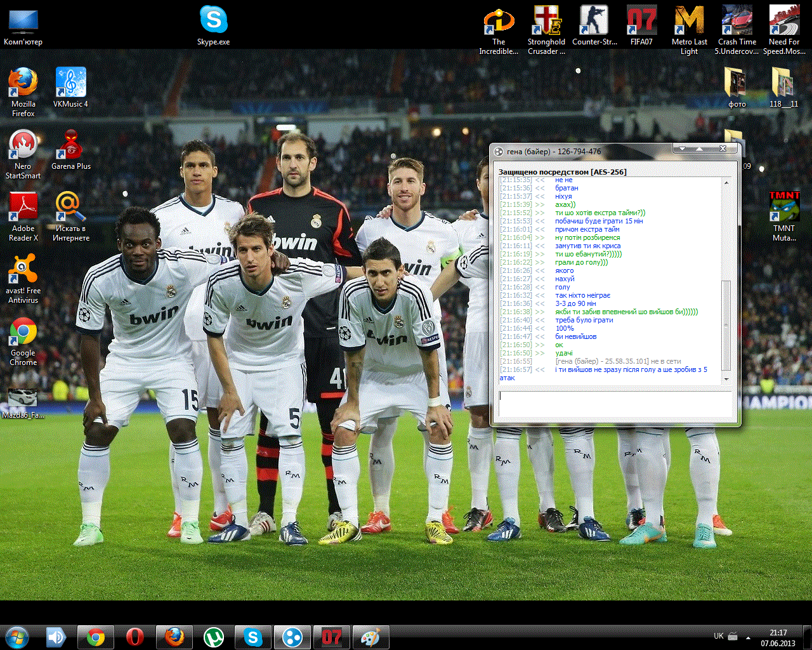The width and height of the screenshot is (812, 650).
Task: Select the Need For Speed shortcut
Action: [784, 30]
